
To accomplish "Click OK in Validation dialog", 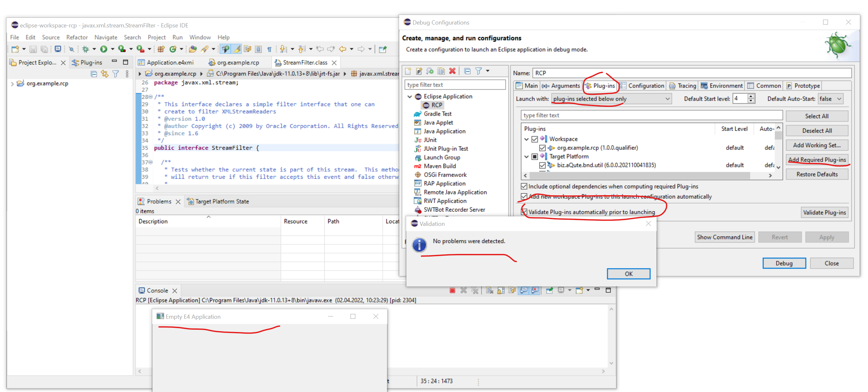I will (628, 274).
